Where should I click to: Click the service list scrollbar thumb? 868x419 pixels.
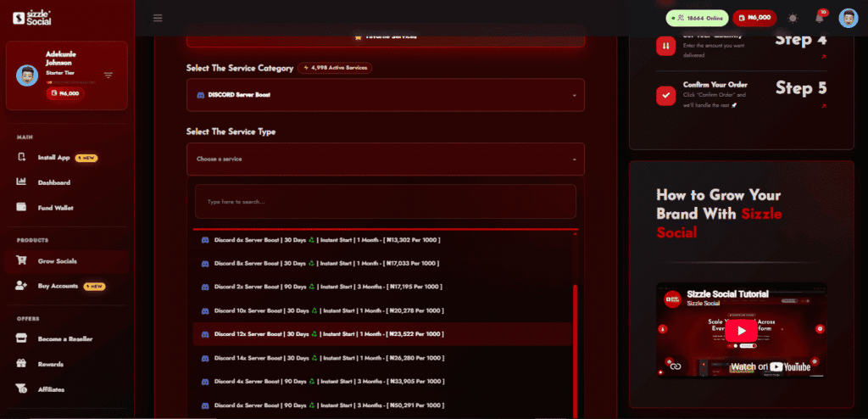575,352
